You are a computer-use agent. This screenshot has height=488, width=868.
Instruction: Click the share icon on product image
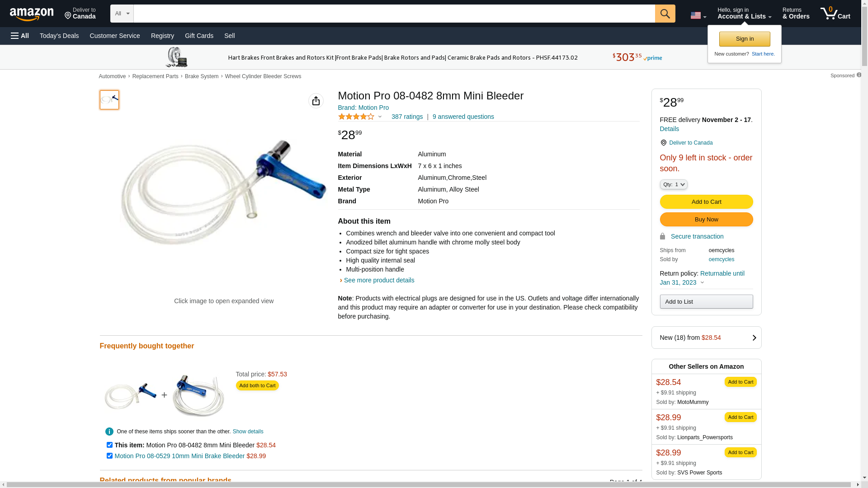(316, 101)
